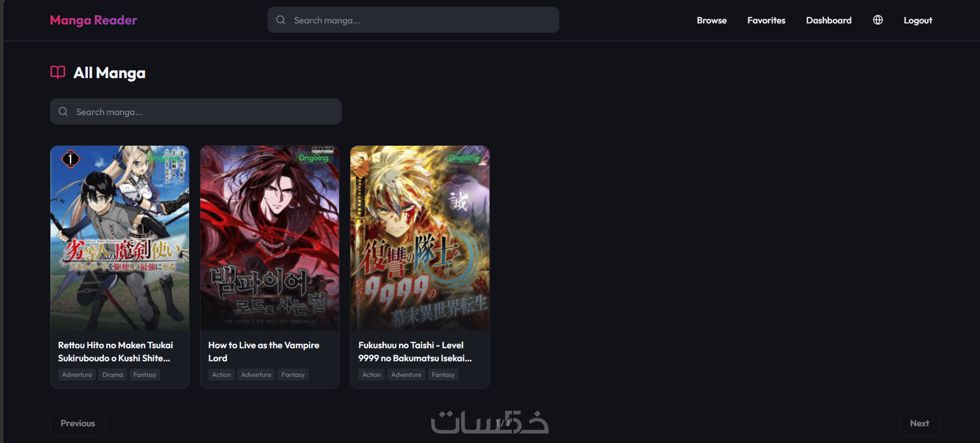Open the Fukushuu no Taishi cover
Screen dimensions: 980x443
(420, 238)
